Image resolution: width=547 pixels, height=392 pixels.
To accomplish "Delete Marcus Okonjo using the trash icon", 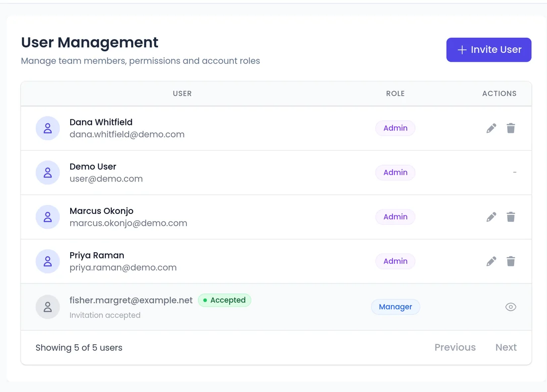I will [x=511, y=217].
